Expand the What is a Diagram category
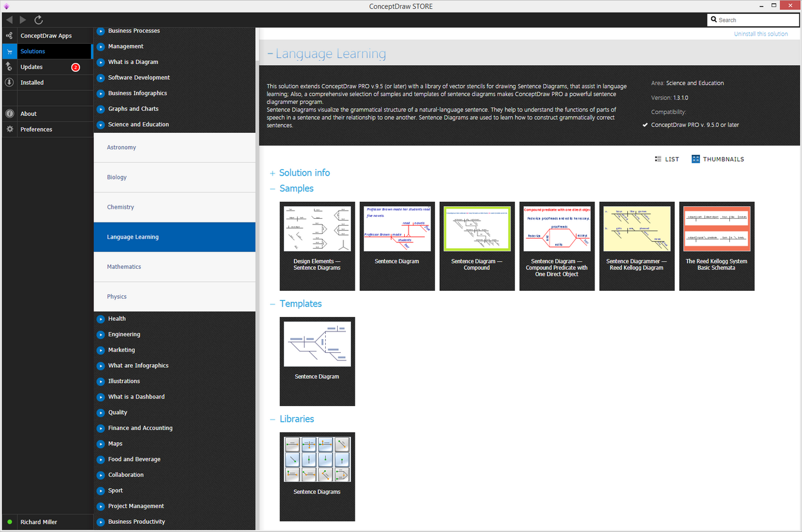 pos(101,62)
